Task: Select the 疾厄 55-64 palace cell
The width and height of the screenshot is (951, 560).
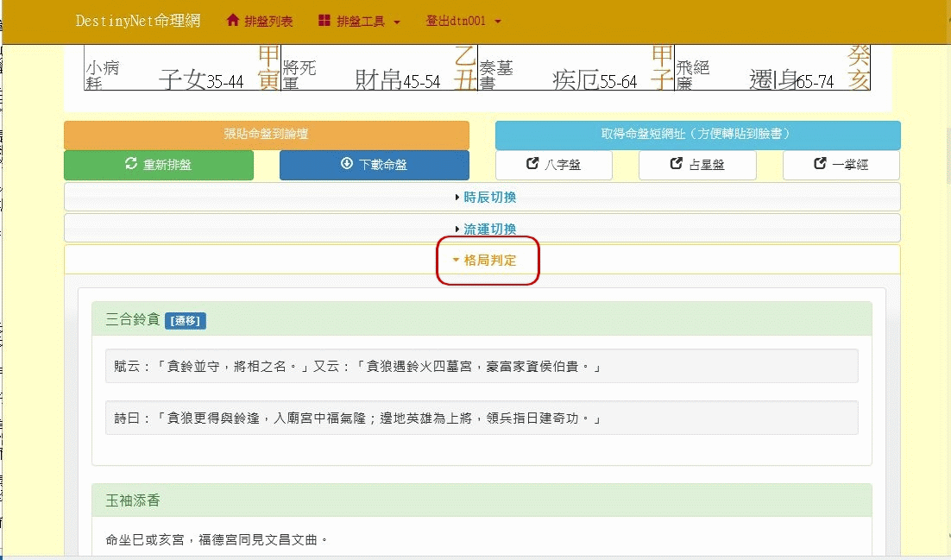Action: coord(576,69)
